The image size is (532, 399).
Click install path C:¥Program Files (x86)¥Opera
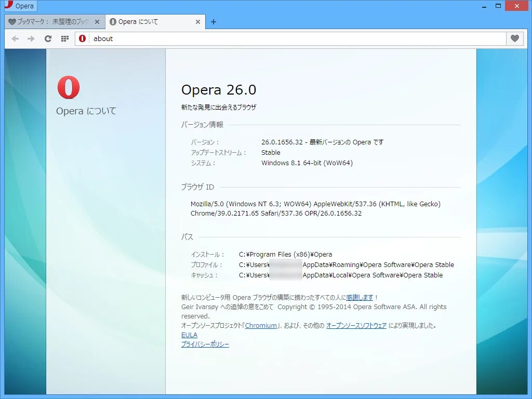click(x=285, y=255)
